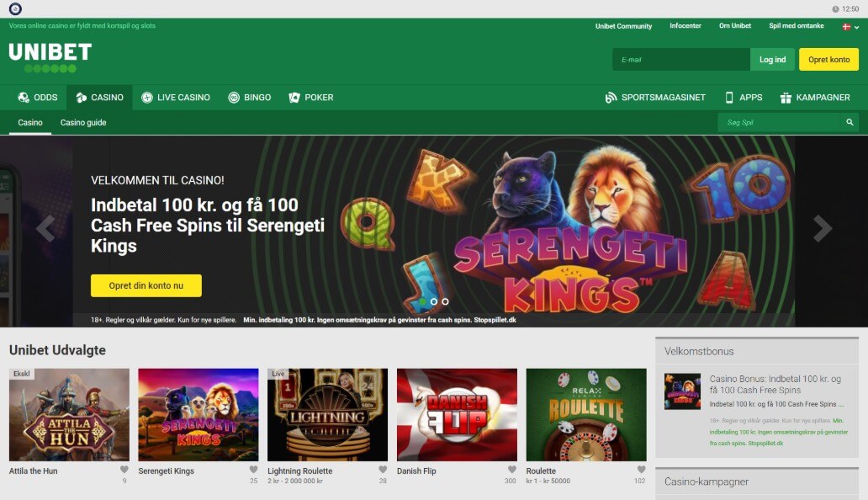868x500 pixels.
Task: Open the Odds section
Action: [x=38, y=98]
